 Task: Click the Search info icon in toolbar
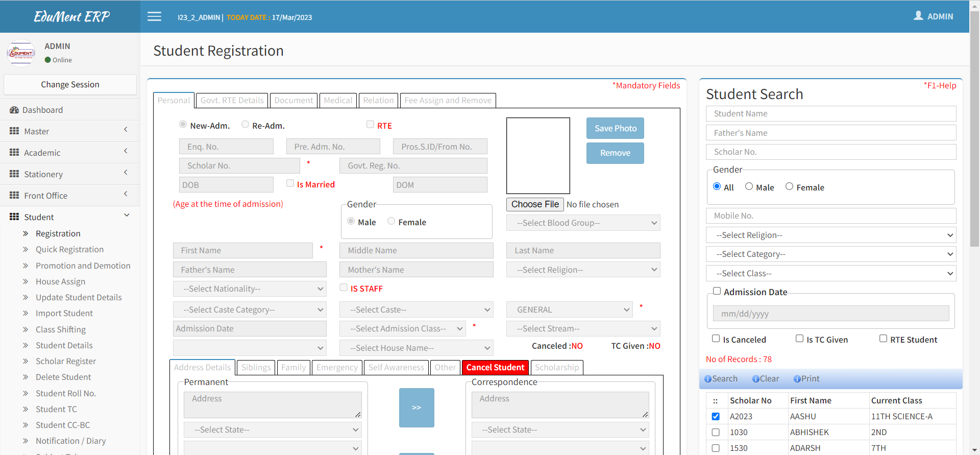708,379
